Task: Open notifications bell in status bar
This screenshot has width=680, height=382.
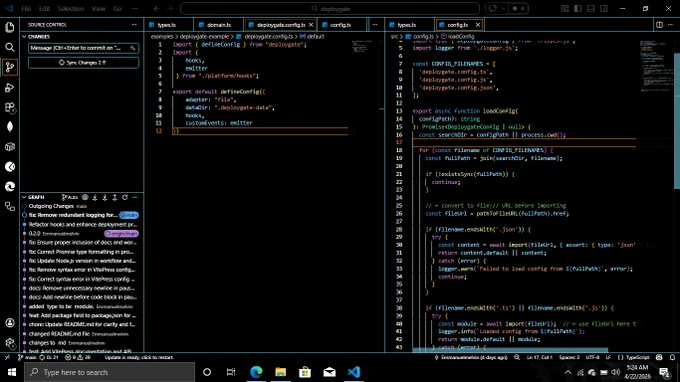Action: [672, 357]
